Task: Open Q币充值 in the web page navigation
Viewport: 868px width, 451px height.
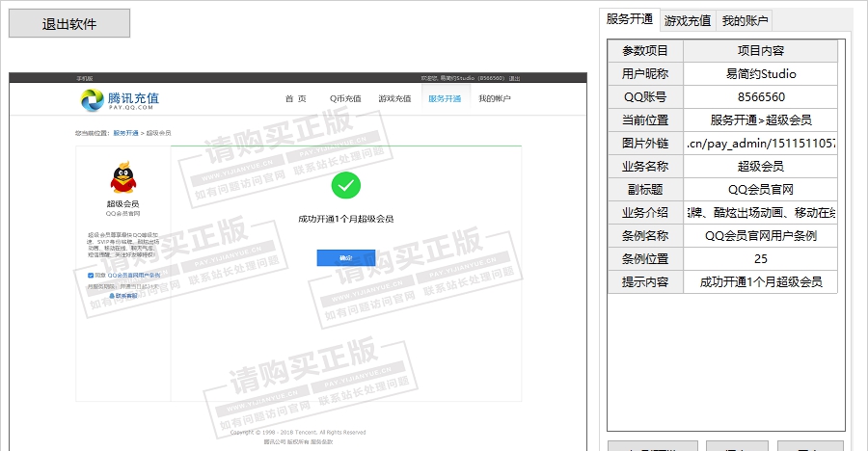Action: pos(345,98)
